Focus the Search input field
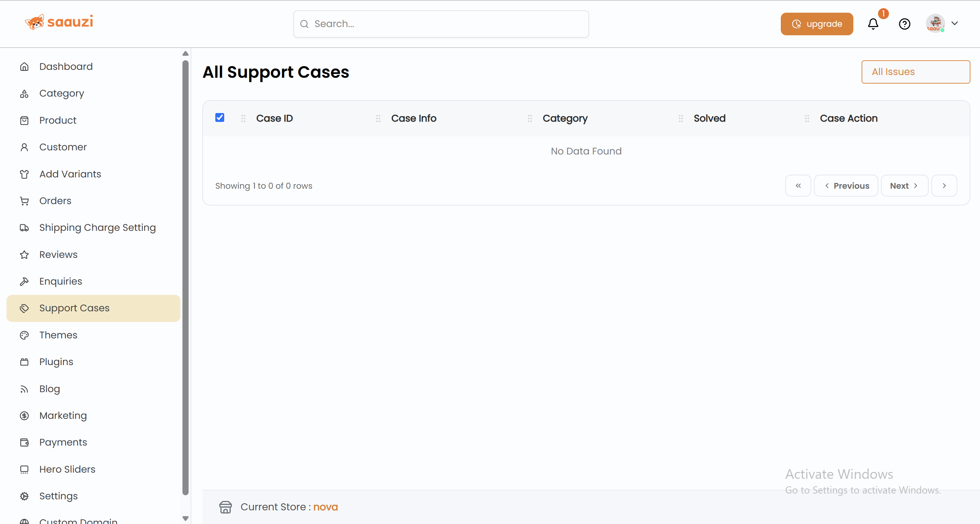The width and height of the screenshot is (980, 524). coord(441,24)
